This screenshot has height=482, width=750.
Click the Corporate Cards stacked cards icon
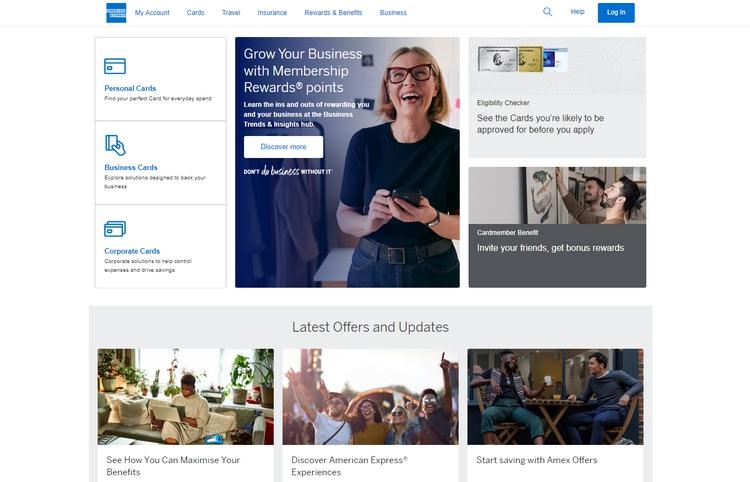115,229
